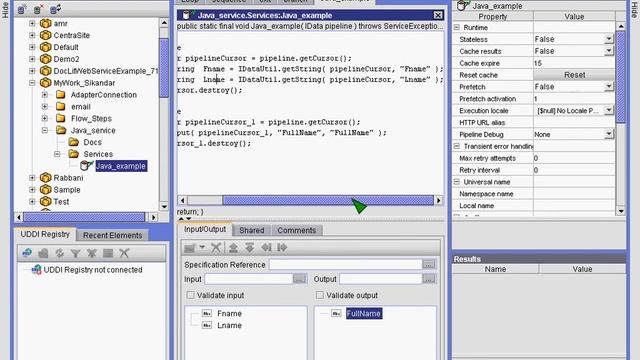Screen dimensions: 640x360
Task: Click the code editor horizontal scrollbar thumb
Action: tap(328, 200)
